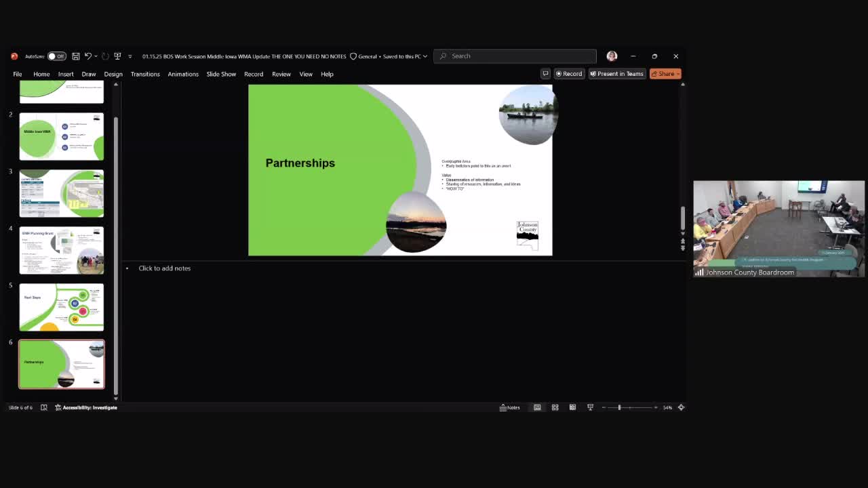Select slide 6 Partnerships thumbnail
This screenshot has height=488, width=868.
[62, 364]
